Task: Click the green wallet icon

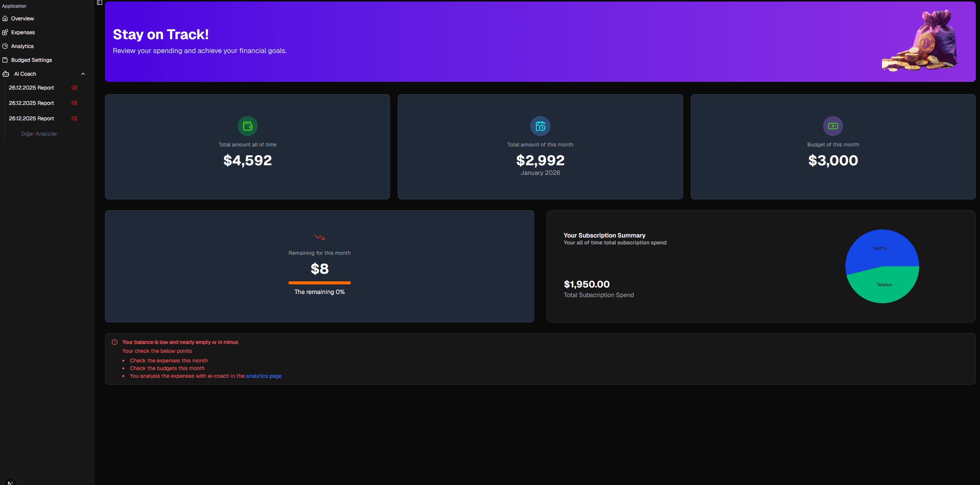Action: click(x=247, y=126)
